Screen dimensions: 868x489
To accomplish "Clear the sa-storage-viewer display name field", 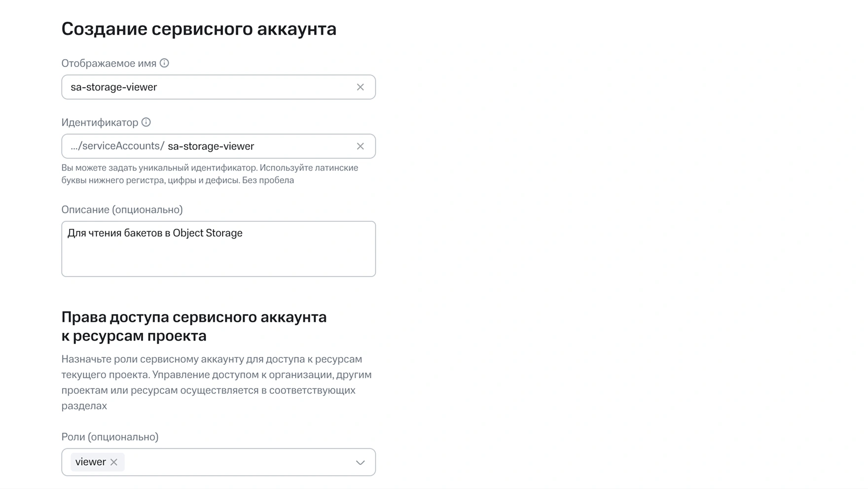I will (x=360, y=87).
